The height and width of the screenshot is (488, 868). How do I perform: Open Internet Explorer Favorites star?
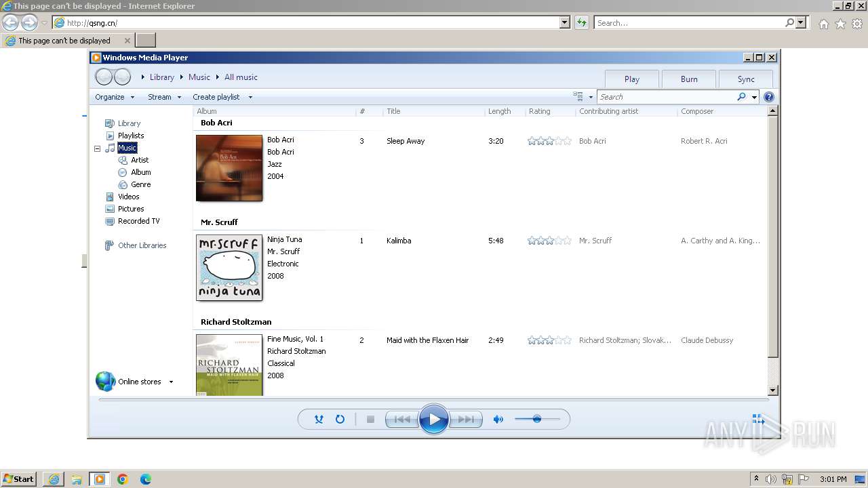point(840,24)
